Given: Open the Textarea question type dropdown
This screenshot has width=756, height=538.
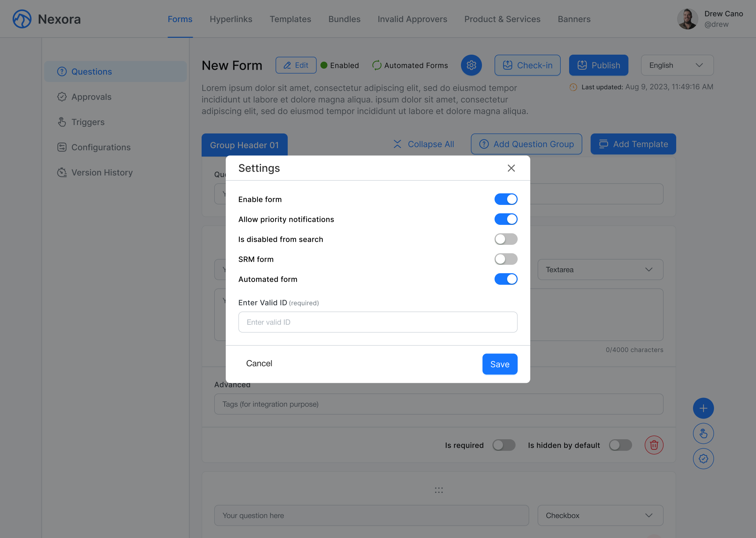Looking at the screenshot, I should [x=600, y=269].
